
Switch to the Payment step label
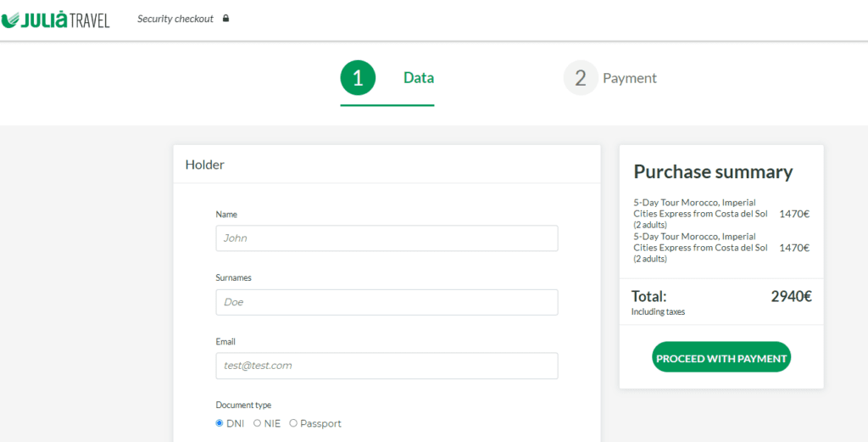click(629, 78)
